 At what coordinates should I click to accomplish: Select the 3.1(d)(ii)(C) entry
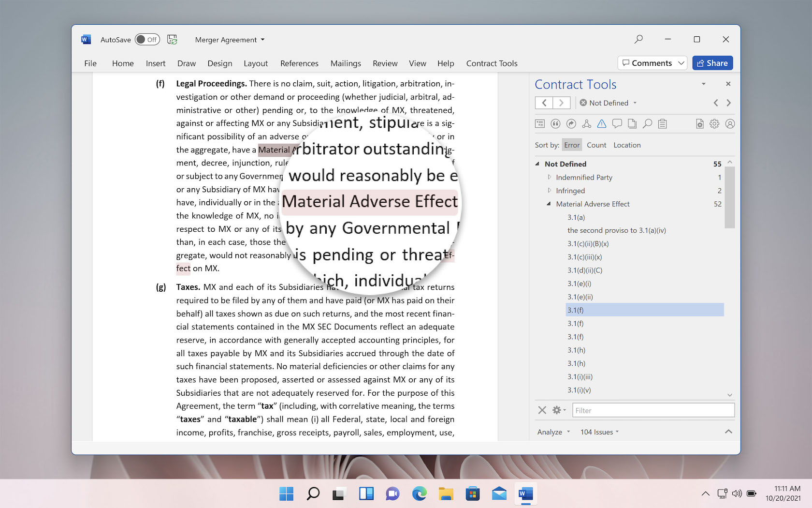click(x=585, y=270)
